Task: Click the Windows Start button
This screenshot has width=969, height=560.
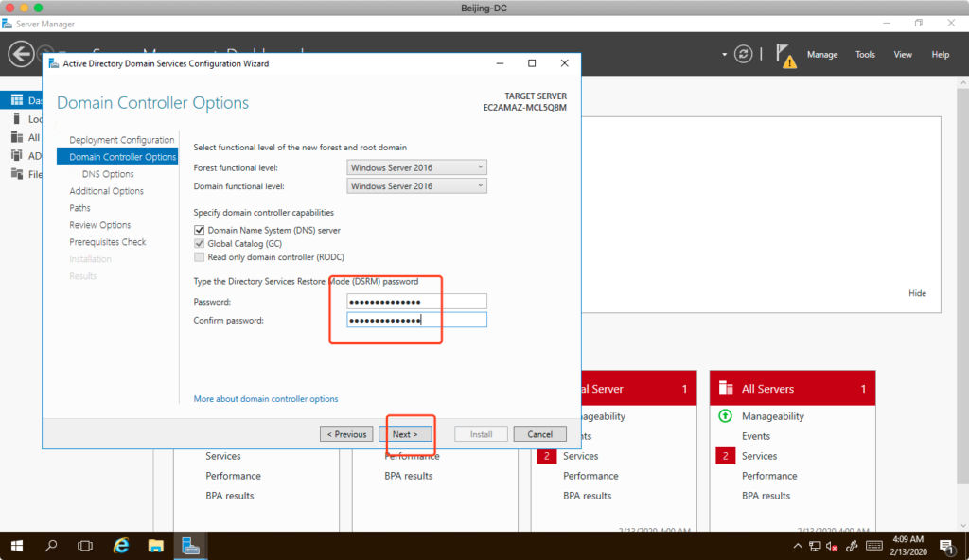Action: click(x=17, y=546)
